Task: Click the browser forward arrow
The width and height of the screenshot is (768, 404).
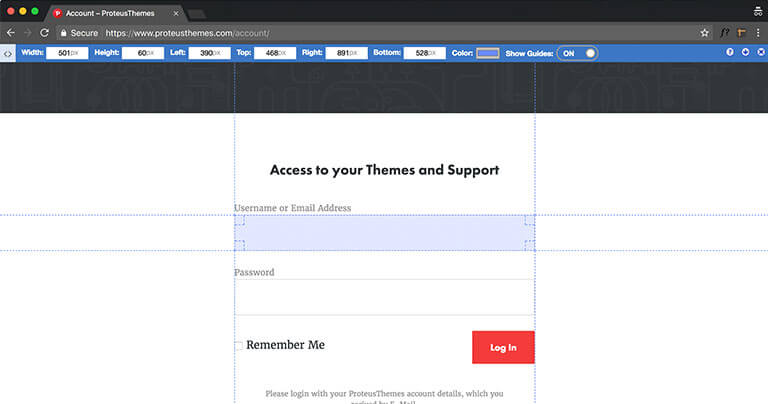Action: pos(27,33)
